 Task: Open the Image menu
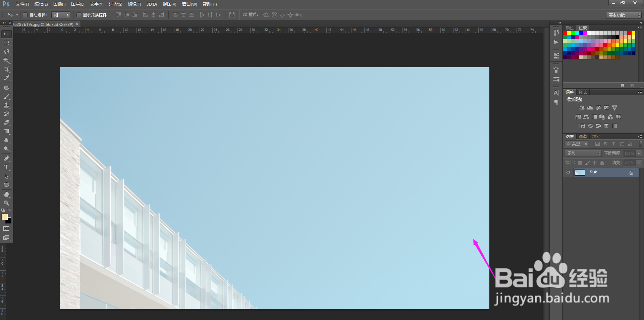pyautogui.click(x=59, y=4)
